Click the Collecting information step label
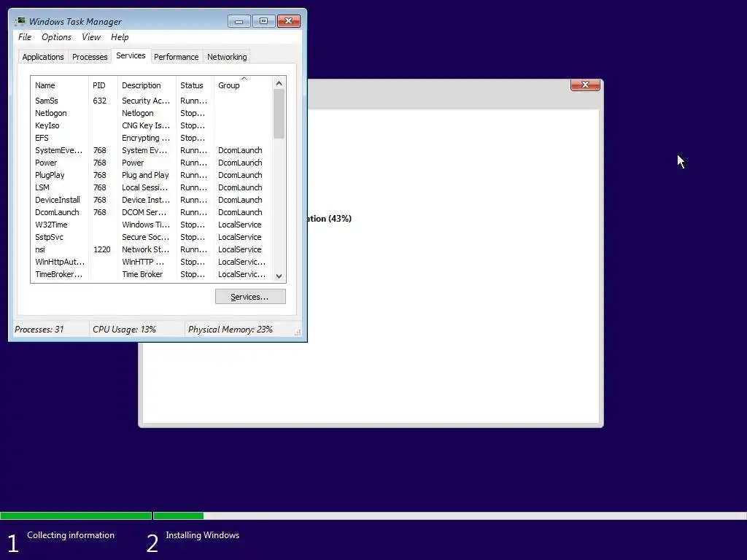This screenshot has width=747, height=560. tap(71, 534)
